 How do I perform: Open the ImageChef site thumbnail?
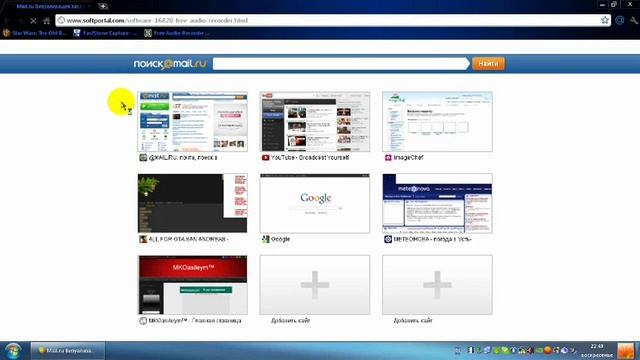[437, 122]
